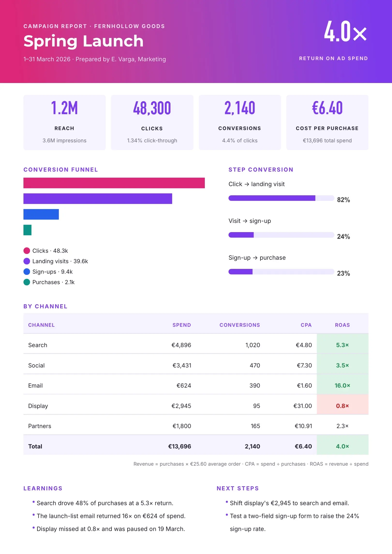This screenshot has width=392, height=554.
Task: Click the purple Landing visits legend dot
Action: tap(27, 261)
